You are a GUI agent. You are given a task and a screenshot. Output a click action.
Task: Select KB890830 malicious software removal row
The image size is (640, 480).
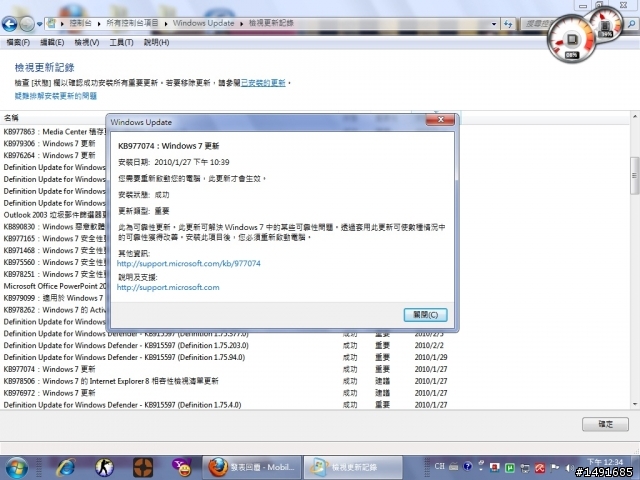click(54, 227)
